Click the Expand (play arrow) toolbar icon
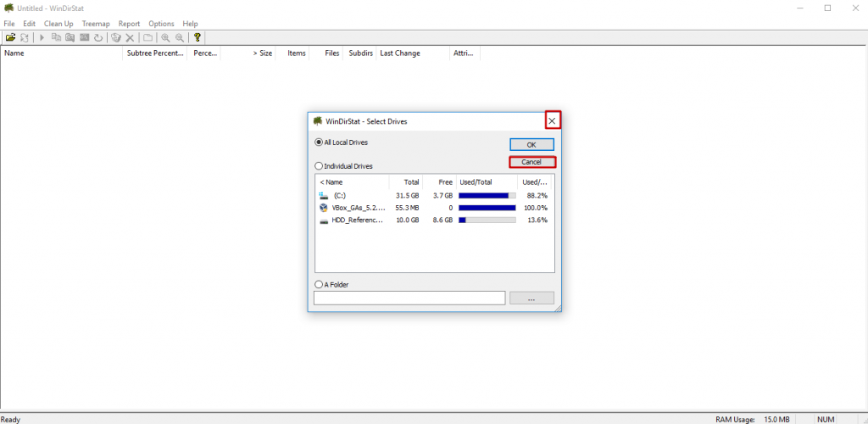The width and height of the screenshot is (868, 424). [42, 37]
